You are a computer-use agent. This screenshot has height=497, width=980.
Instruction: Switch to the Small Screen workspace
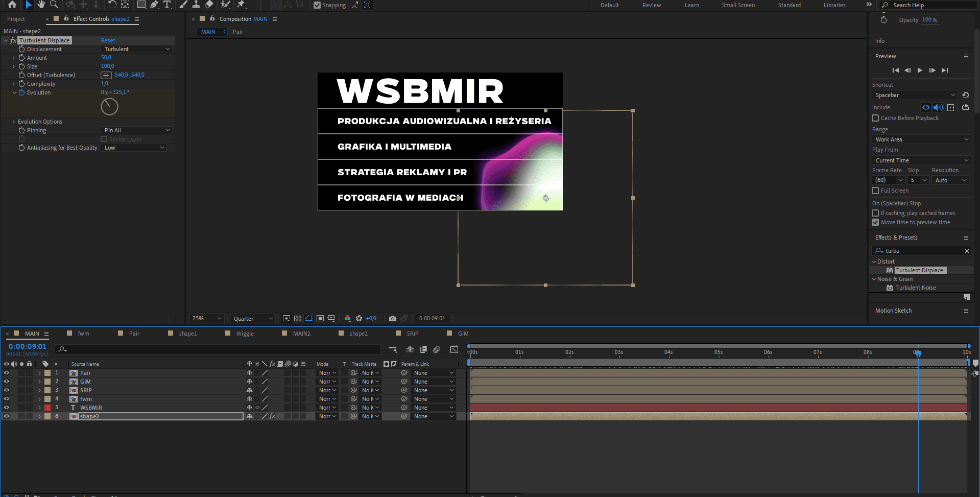click(738, 5)
